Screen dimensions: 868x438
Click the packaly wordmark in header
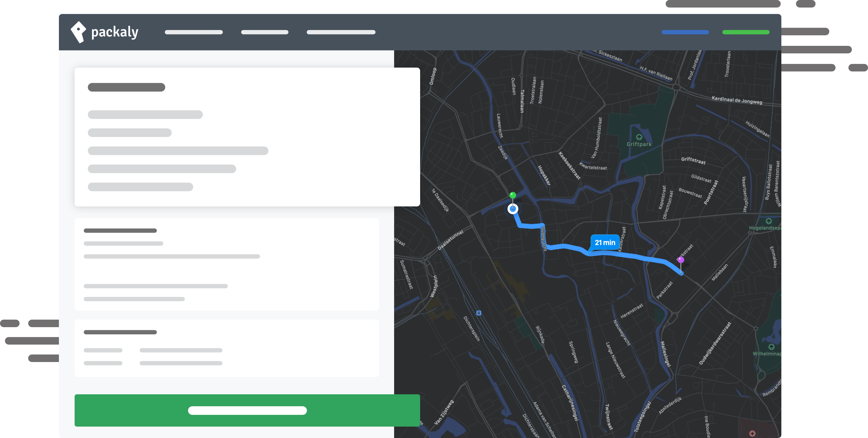coord(115,32)
